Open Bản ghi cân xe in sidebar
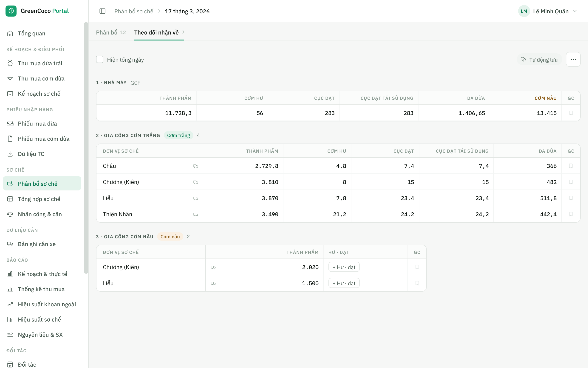This screenshot has height=368, width=588. point(42,244)
